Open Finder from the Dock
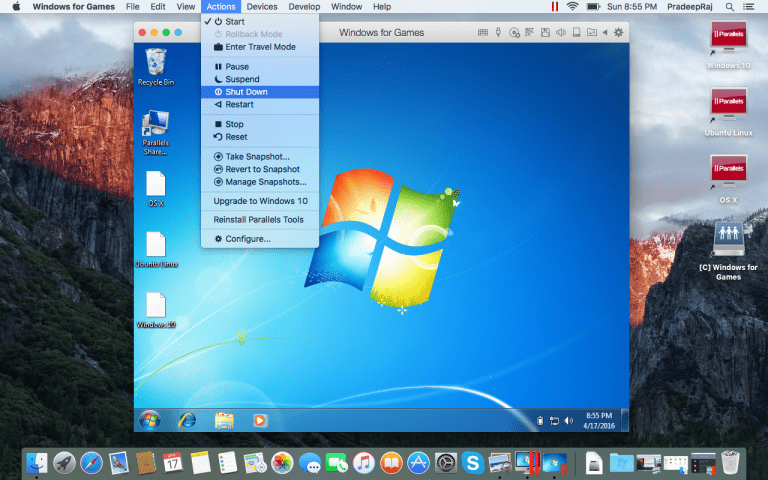This screenshot has height=480, width=768. 37,462
